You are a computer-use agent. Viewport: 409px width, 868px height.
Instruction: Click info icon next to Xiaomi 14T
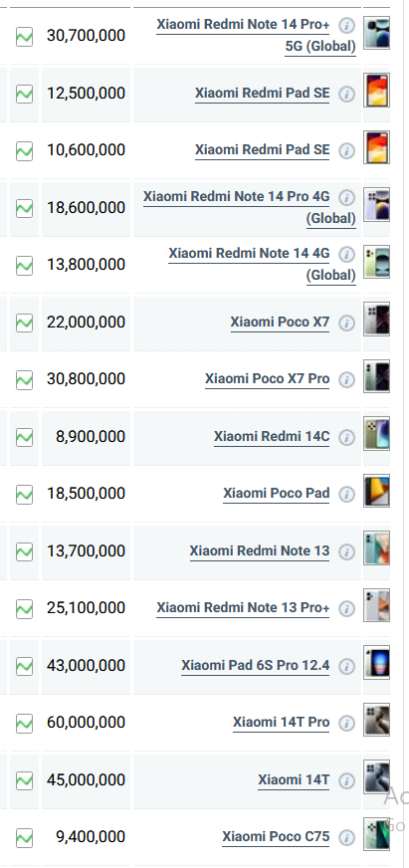[x=346, y=781]
